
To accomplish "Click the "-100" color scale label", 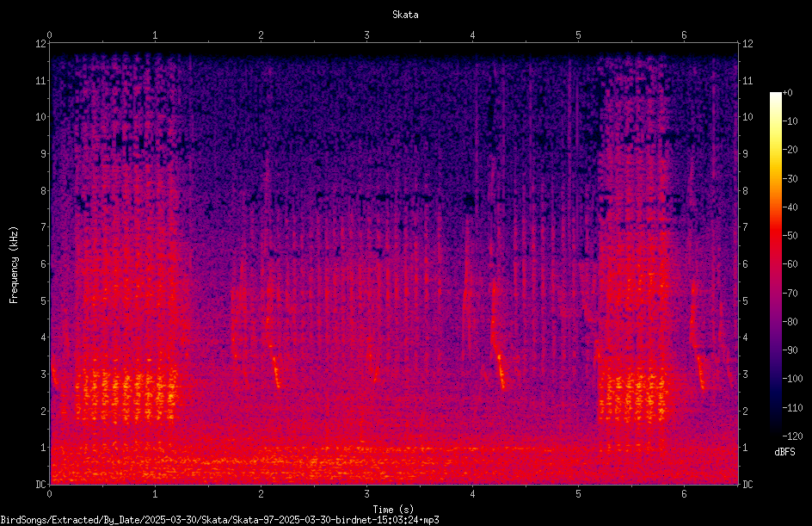I will pyautogui.click(x=792, y=379).
